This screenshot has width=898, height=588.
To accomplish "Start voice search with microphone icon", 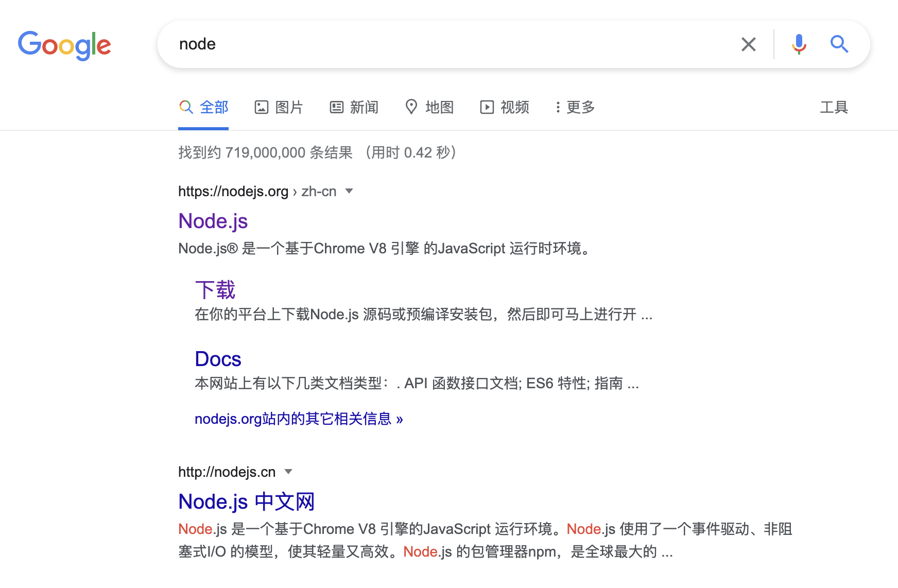I will pos(799,44).
